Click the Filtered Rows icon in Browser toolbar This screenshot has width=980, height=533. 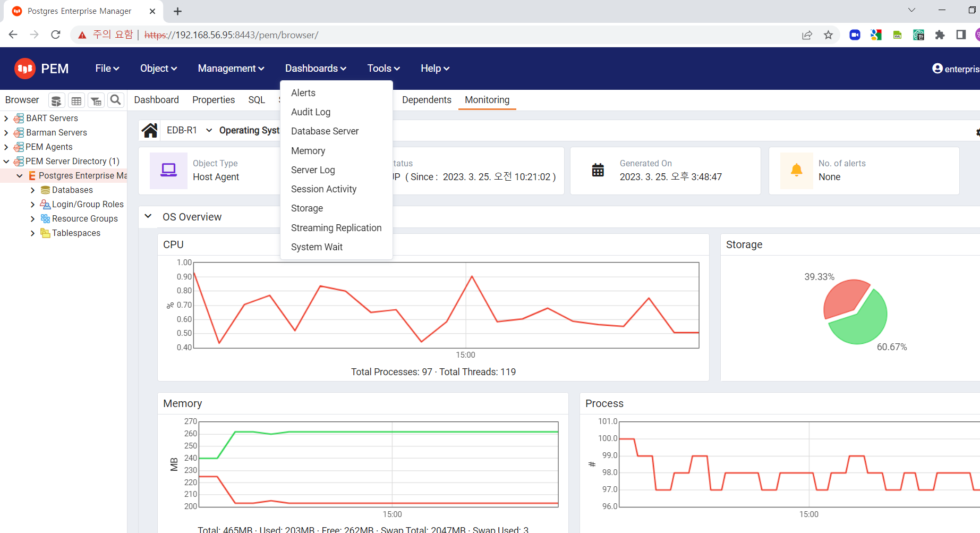point(96,100)
